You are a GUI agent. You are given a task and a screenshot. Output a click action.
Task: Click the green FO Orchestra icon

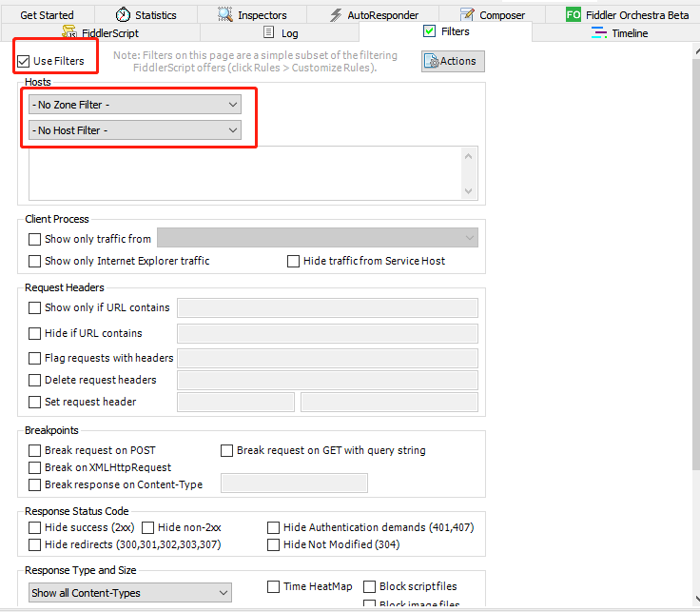coord(574,14)
